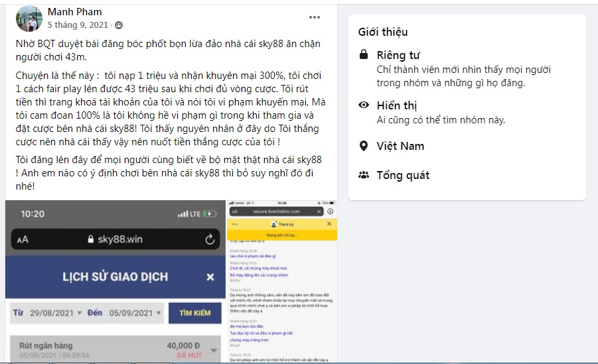Image resolution: width=598 pixels, height=364 pixels.
Task: Click the paragraph starting Tôi đăng lên đây
Action: click(169, 173)
